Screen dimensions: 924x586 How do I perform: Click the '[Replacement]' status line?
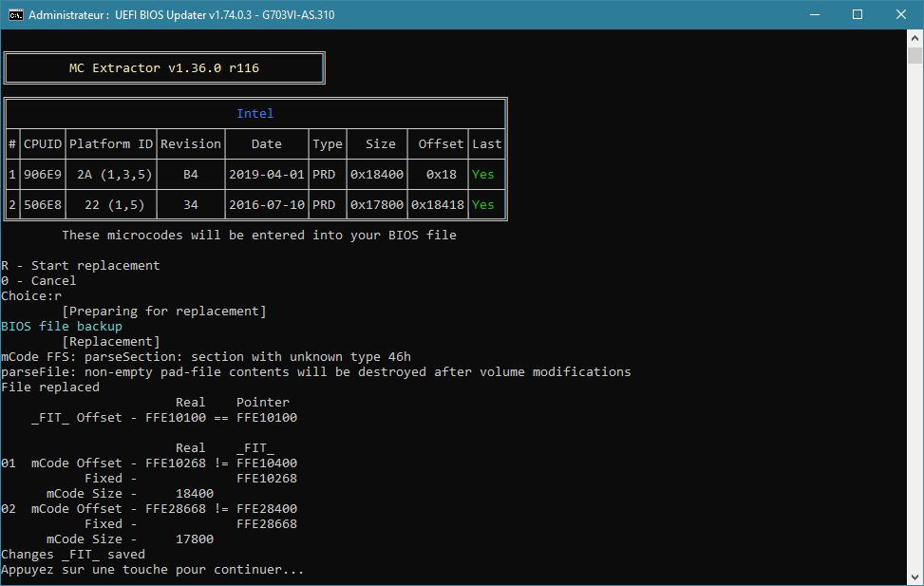pos(111,341)
